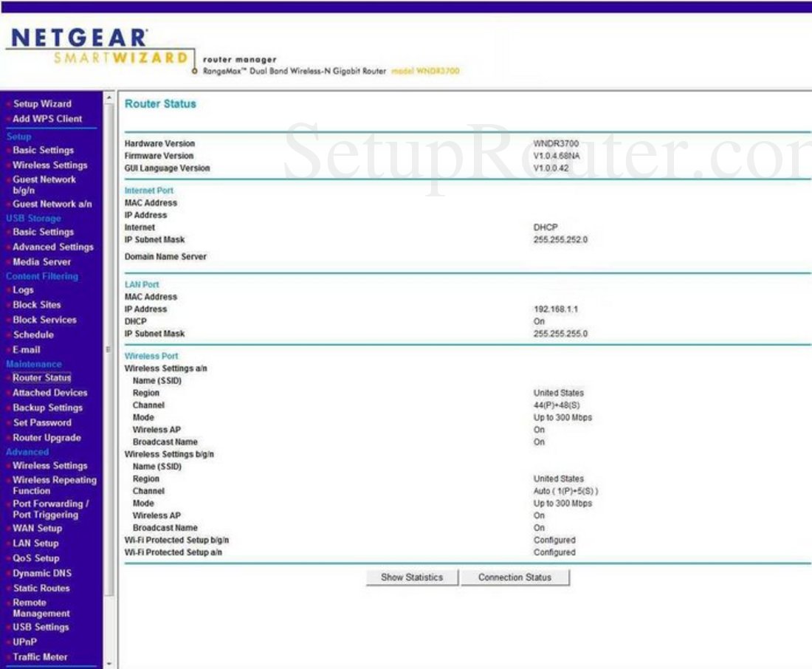Click the Show Statistics button
This screenshot has width=812, height=669.
(x=411, y=577)
